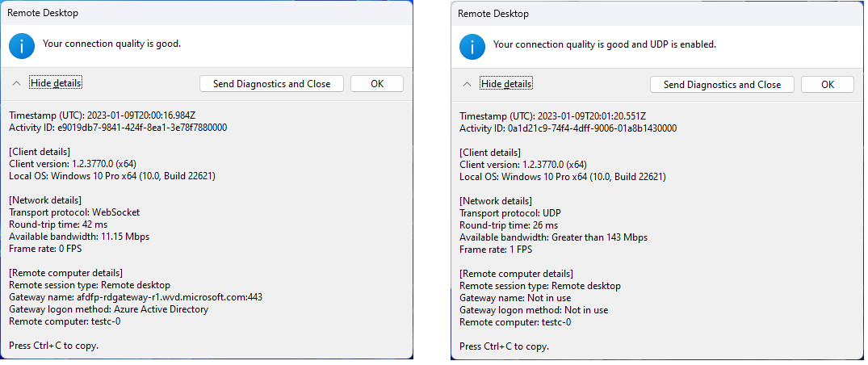Select Hide details in the UDP-enabled dialog
Image resolution: width=868 pixels, height=365 pixels.
coord(506,84)
